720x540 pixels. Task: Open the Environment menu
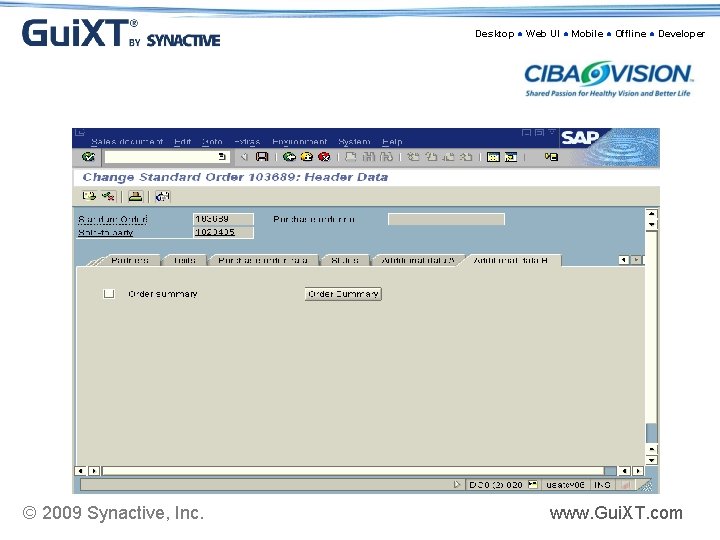299,141
